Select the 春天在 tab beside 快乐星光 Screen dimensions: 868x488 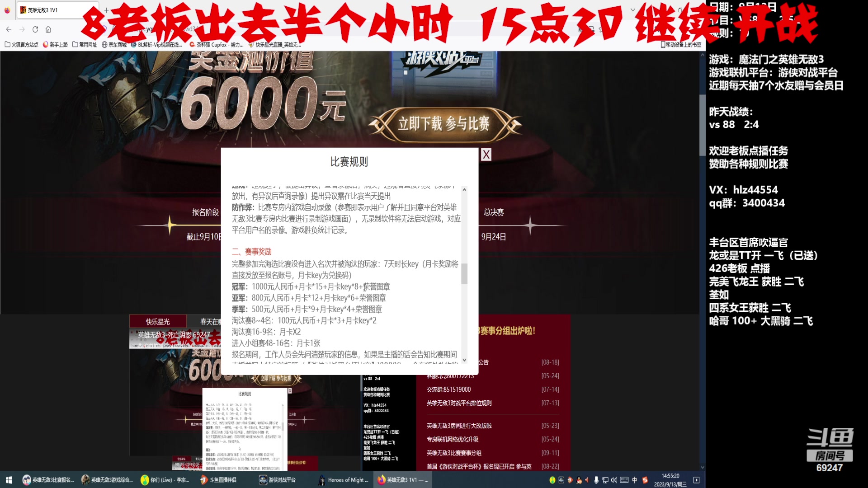211,321
